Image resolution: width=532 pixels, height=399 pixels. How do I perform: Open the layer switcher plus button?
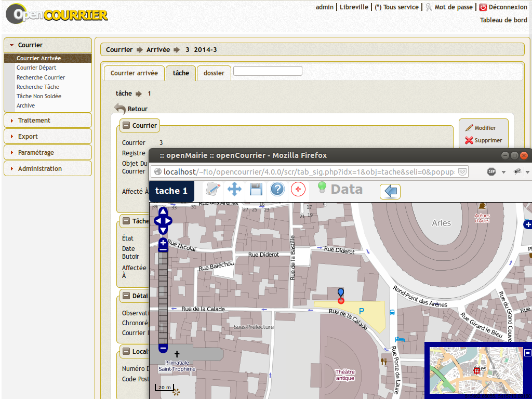point(528,224)
